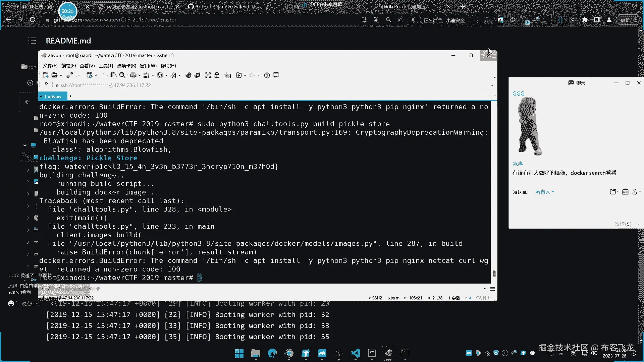Expand the 所有人 recipient dropdown in chat
The width and height of the screenshot is (644, 362).
[544, 192]
